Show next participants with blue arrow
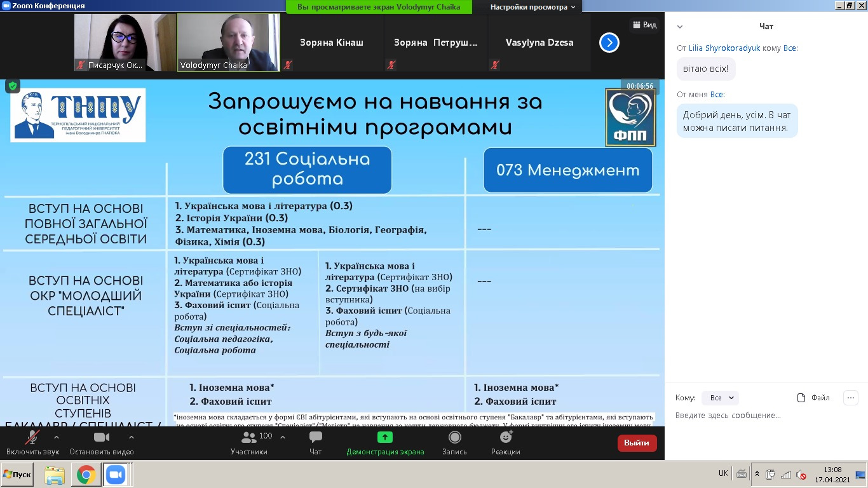 (609, 43)
